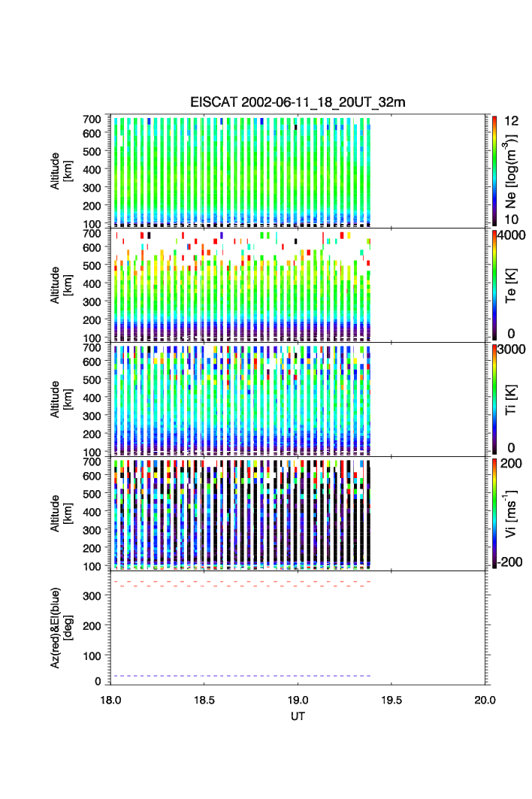
Task: Click the EISCAT 2002-06-11 plot title
Action: pos(298,102)
